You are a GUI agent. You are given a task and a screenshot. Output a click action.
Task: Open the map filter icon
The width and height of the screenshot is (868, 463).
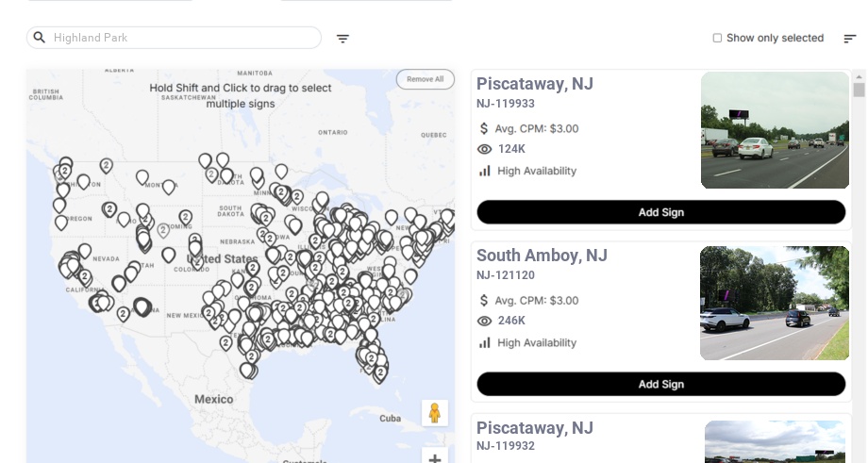click(x=343, y=39)
